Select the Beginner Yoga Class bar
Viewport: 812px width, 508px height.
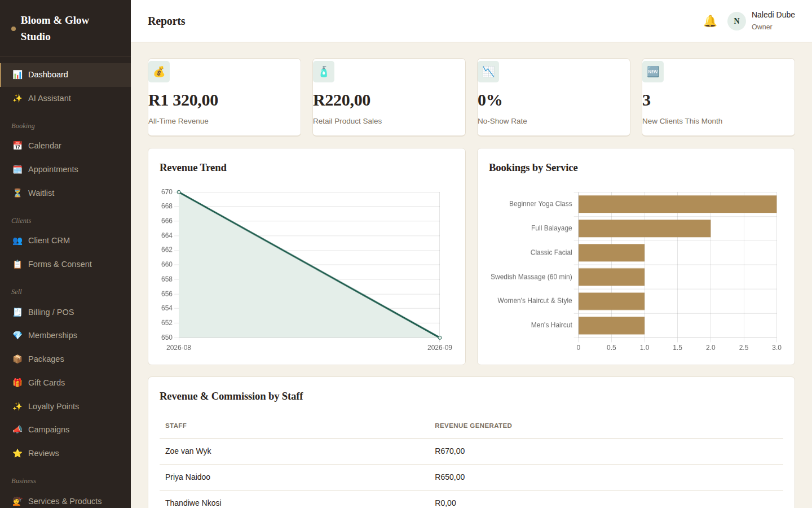pyautogui.click(x=677, y=204)
